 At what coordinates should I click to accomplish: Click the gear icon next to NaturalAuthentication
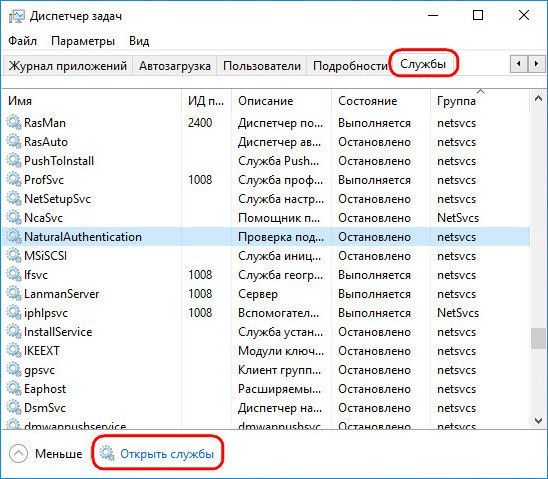pyautogui.click(x=14, y=237)
